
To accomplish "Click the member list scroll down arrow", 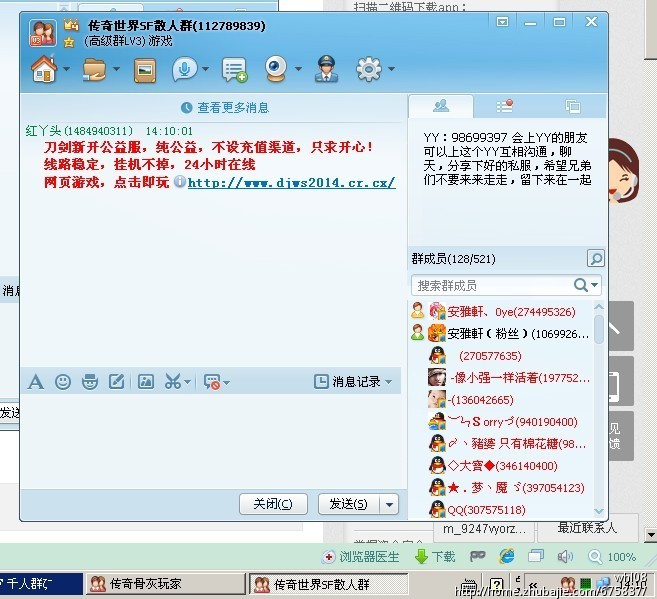I will [599, 511].
